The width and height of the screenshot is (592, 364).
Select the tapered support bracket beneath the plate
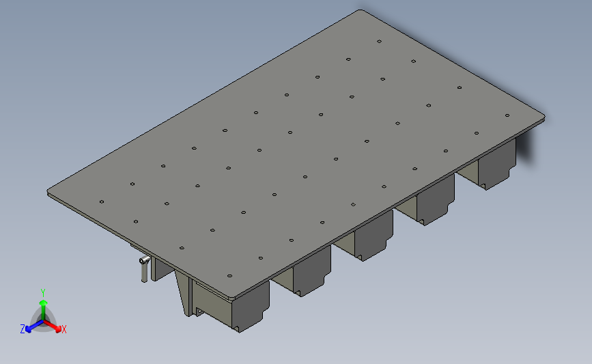(184, 294)
